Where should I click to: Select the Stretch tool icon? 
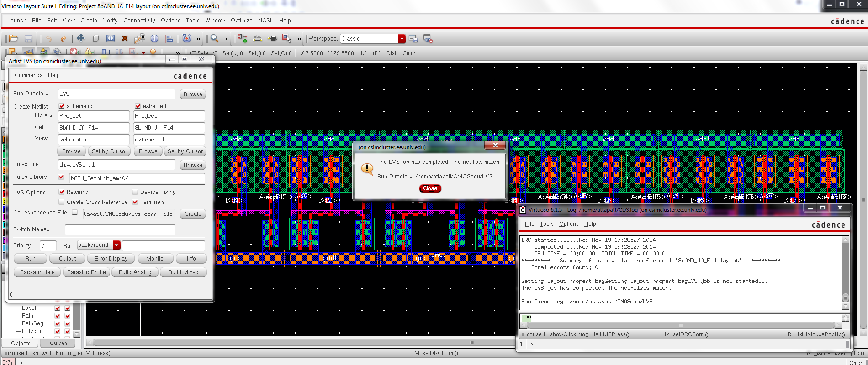(x=111, y=38)
